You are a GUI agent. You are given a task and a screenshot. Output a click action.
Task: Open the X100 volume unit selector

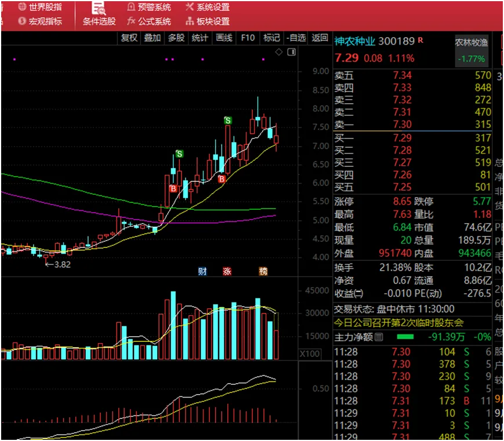tap(310, 354)
